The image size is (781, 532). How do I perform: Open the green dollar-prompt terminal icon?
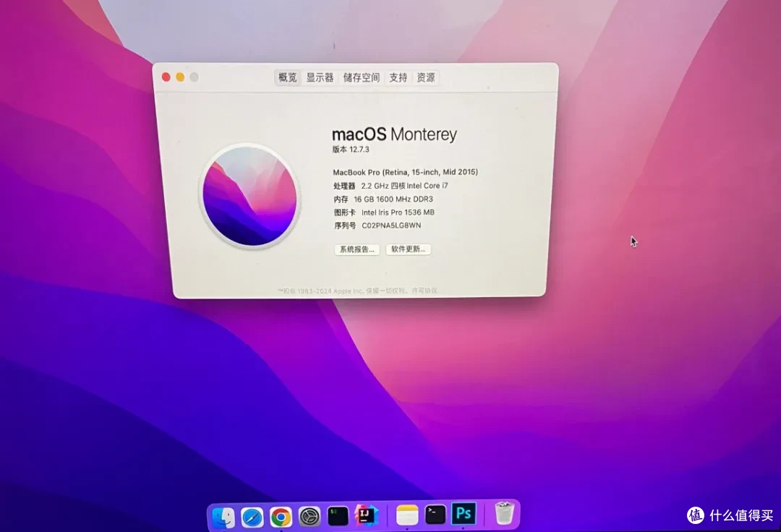(x=338, y=516)
